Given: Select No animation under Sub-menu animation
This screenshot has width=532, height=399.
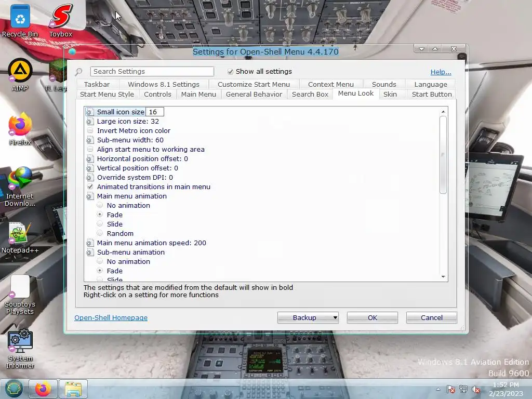Looking at the screenshot, I should [100, 261].
